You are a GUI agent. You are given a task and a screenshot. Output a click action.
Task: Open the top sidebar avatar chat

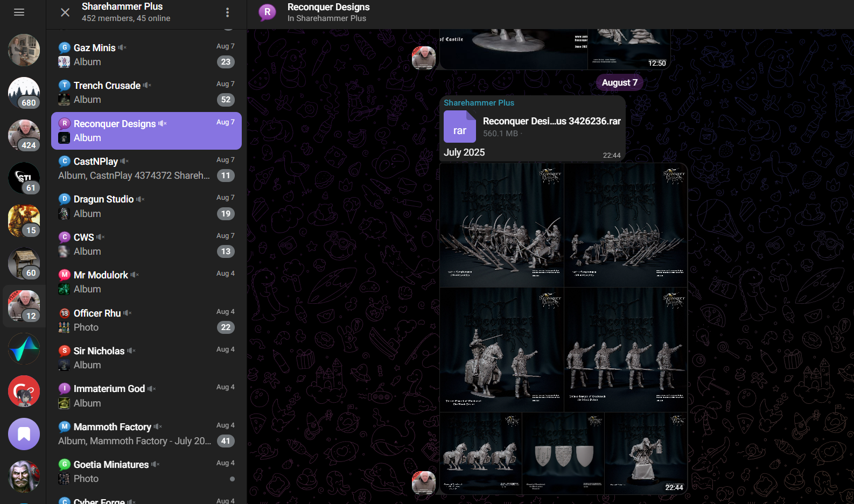pyautogui.click(x=24, y=50)
